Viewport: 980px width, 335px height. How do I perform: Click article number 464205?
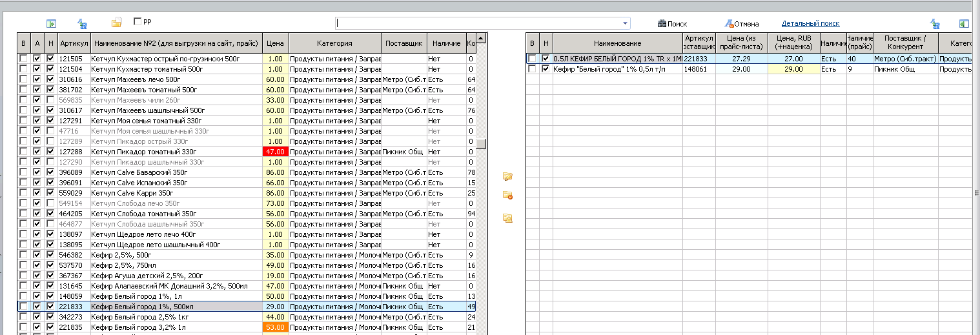click(x=70, y=214)
